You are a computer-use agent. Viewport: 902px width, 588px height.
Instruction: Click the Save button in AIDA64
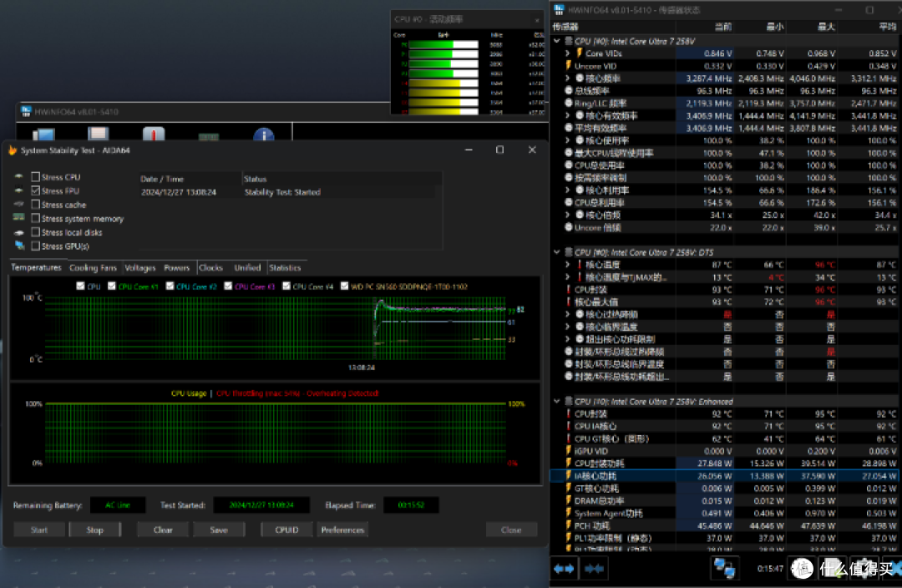pos(219,530)
